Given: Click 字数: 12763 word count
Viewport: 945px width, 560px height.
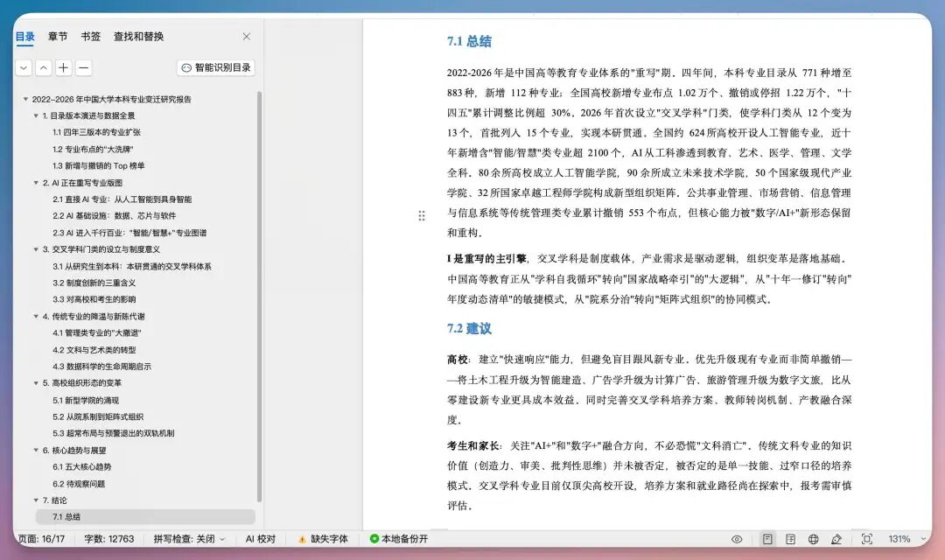Looking at the screenshot, I should [109, 539].
